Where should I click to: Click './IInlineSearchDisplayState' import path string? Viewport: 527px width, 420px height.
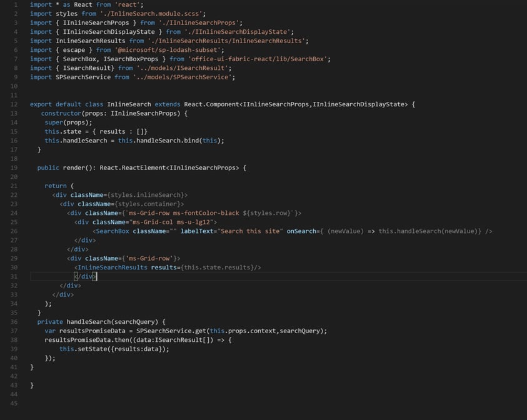pos(238,32)
